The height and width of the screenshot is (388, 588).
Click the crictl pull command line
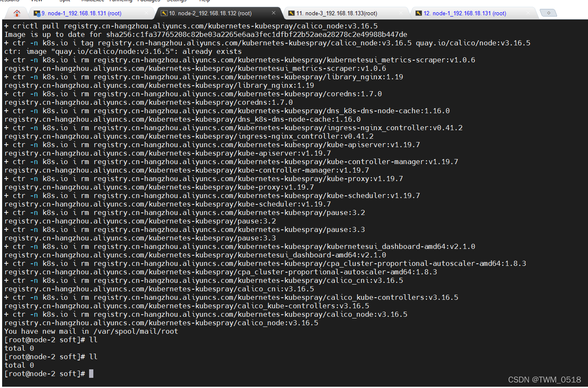tap(191, 26)
